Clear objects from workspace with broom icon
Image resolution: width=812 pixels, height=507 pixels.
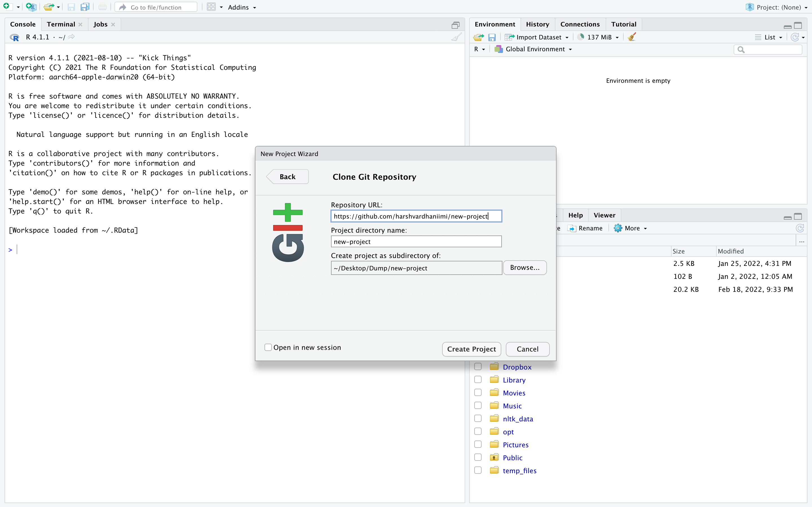632,37
